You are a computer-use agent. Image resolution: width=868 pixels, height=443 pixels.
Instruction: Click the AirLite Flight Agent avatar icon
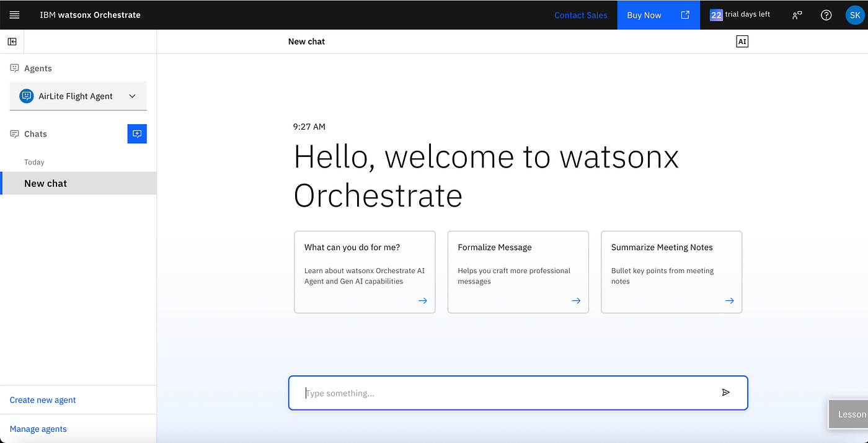point(26,96)
